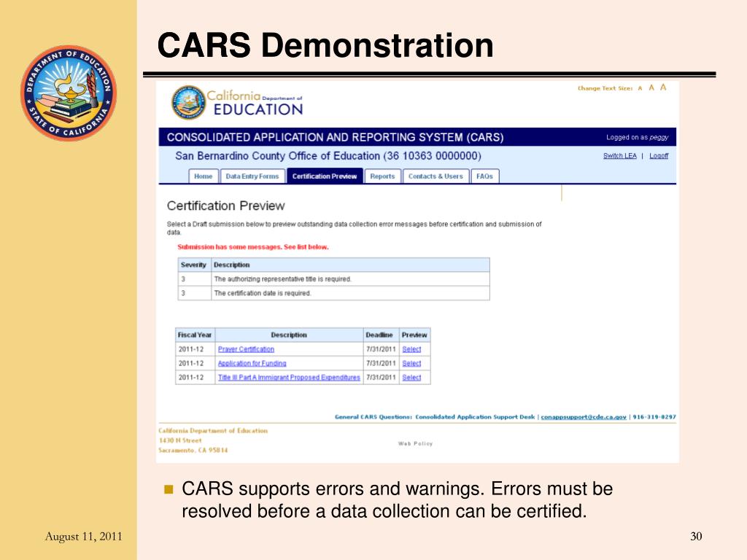Click Select for Title III Part A row
This screenshot has height=560, width=747.
click(x=411, y=378)
